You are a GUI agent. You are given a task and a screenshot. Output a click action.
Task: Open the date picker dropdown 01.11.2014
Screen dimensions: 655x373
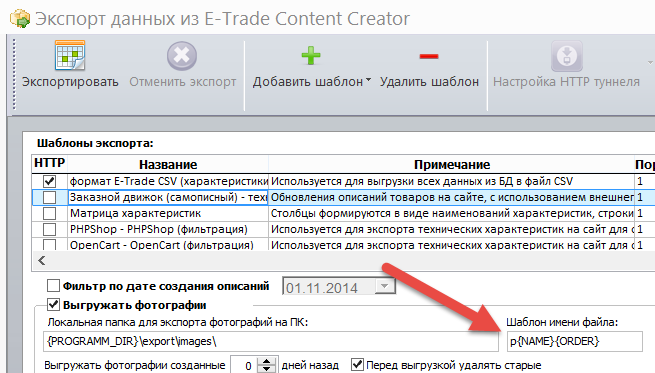[x=385, y=286]
